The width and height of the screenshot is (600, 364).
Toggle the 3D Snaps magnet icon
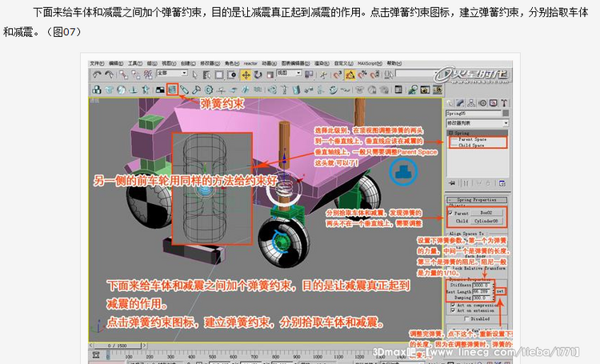click(x=338, y=75)
